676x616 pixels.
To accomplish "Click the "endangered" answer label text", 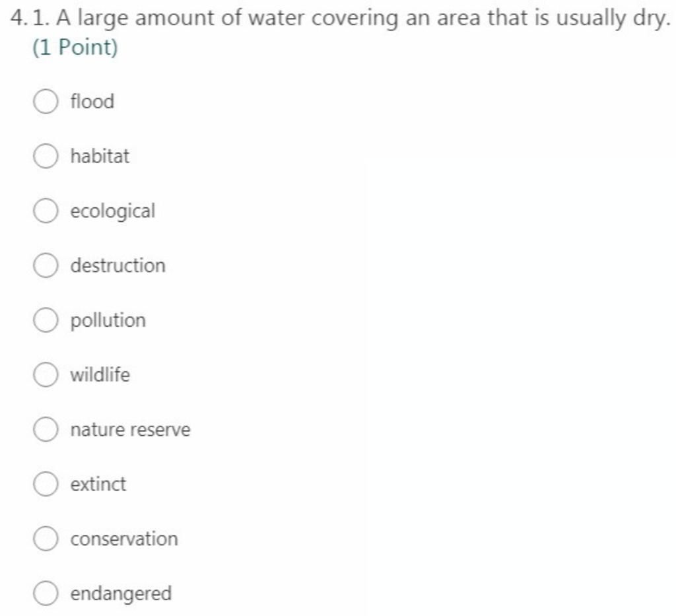I will [121, 594].
